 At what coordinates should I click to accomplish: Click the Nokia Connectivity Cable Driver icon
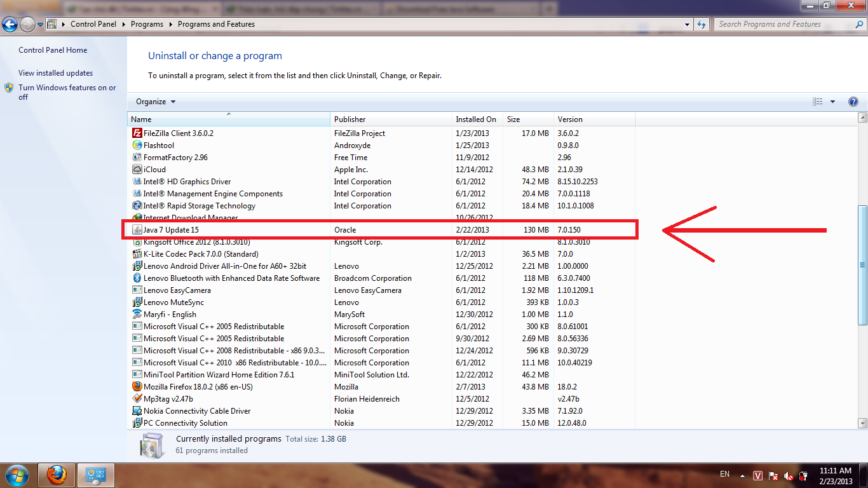[137, 411]
